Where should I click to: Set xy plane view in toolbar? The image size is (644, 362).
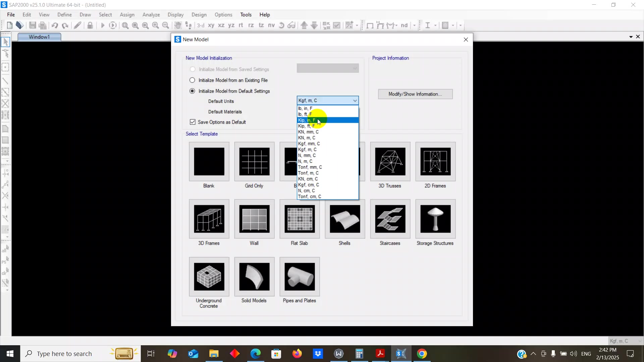point(211,25)
